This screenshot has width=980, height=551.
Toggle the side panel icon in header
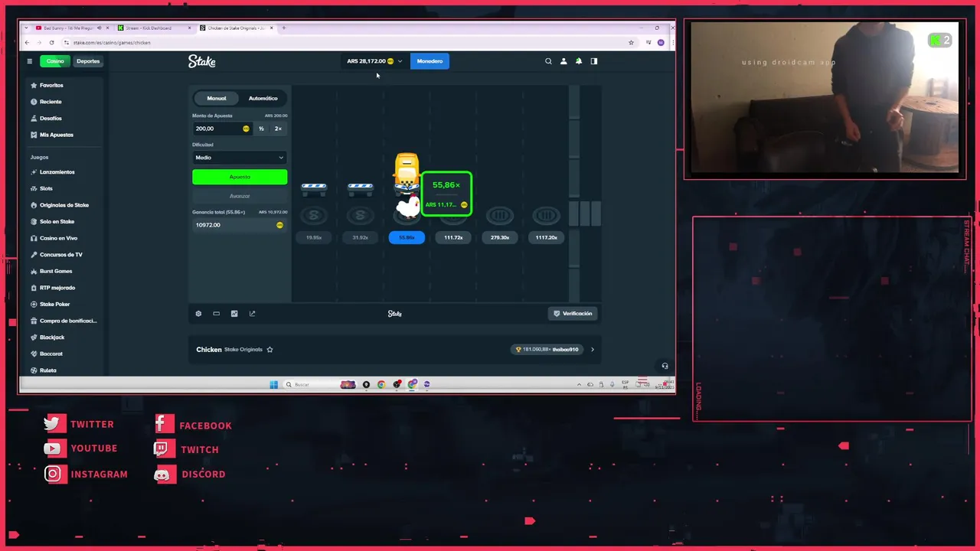tap(593, 61)
